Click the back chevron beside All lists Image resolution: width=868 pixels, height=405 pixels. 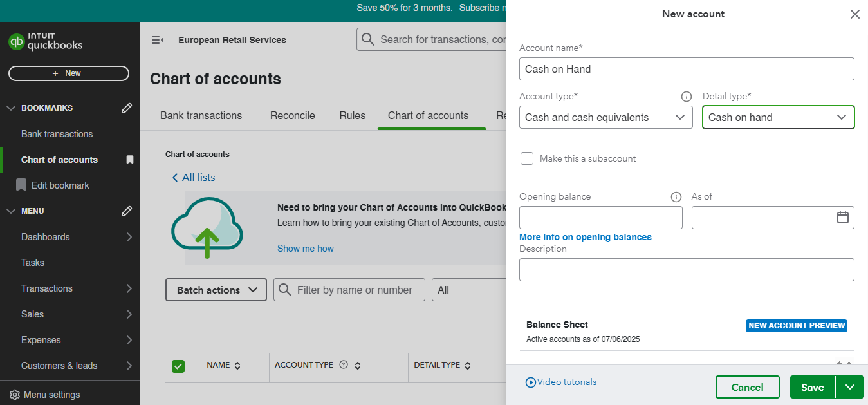pyautogui.click(x=175, y=178)
